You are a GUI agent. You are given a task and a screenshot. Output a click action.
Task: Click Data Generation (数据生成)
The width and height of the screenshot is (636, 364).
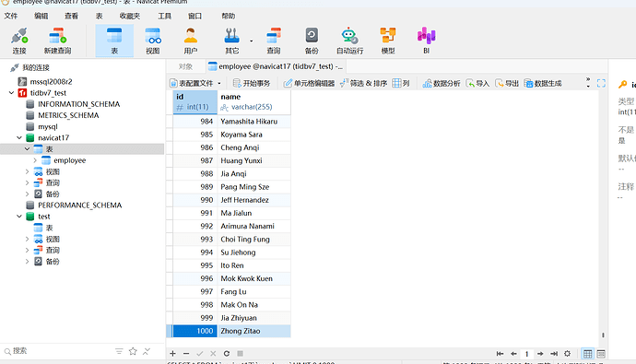[x=543, y=83]
